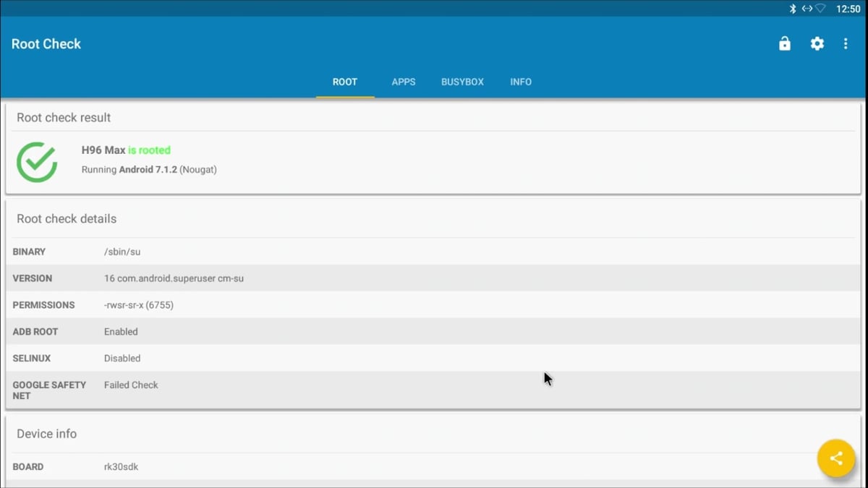Switch to the APPS tab

pyautogui.click(x=403, y=82)
